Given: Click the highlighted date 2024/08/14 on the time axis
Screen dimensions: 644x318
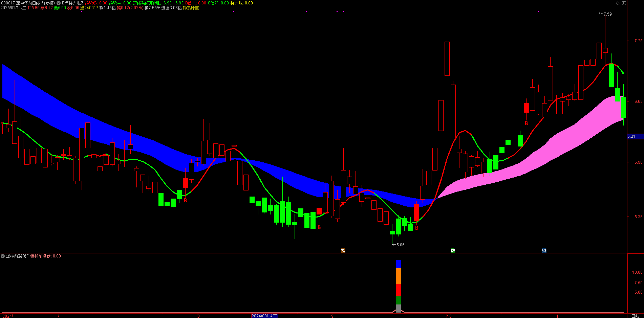Looking at the screenshot, I should click(x=264, y=316).
